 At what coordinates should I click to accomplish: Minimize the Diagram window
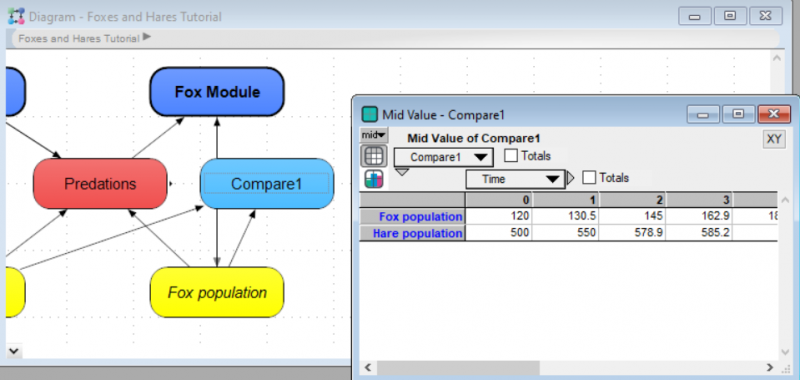(x=694, y=16)
